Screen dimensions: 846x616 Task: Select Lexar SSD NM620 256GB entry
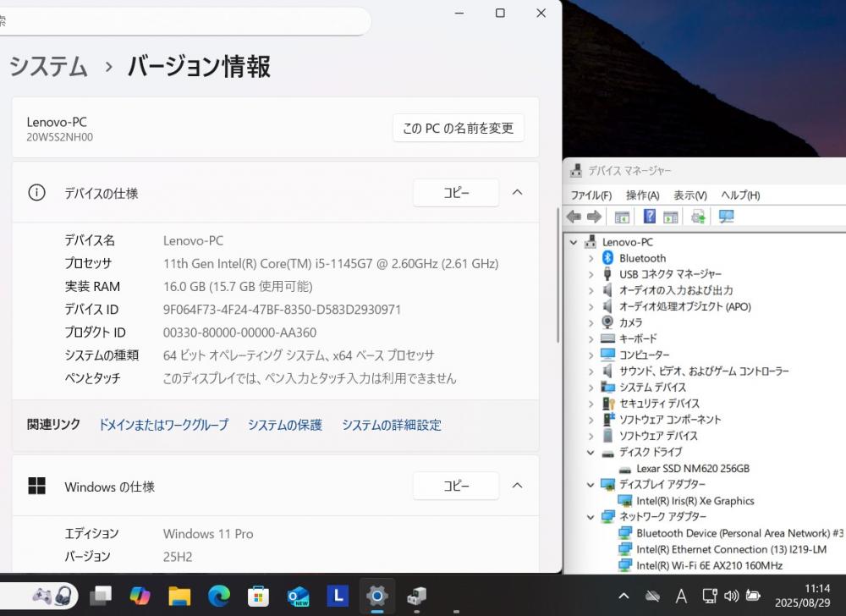tap(693, 468)
